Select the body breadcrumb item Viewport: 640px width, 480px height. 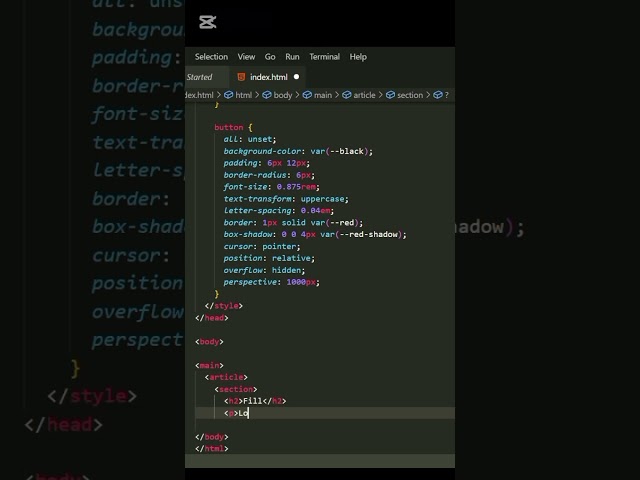[x=282, y=95]
